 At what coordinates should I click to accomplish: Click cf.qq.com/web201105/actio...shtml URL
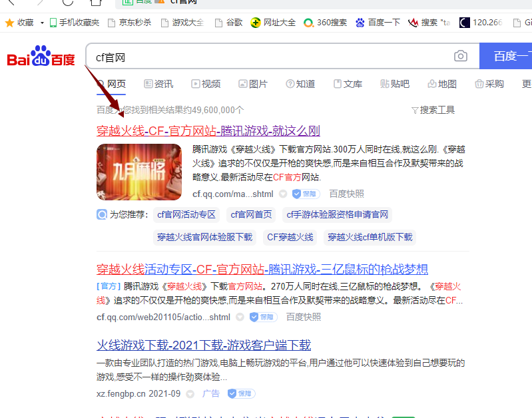coord(163,317)
